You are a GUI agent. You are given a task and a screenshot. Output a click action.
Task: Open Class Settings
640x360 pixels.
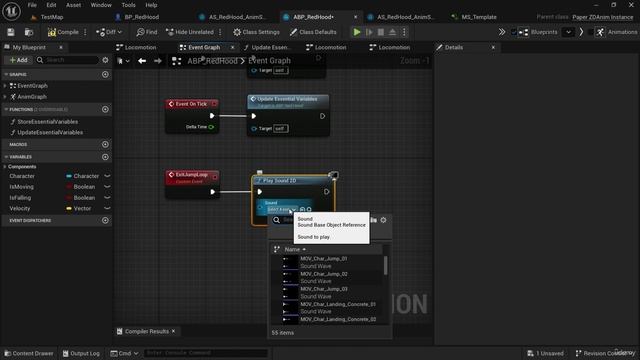tap(256, 32)
